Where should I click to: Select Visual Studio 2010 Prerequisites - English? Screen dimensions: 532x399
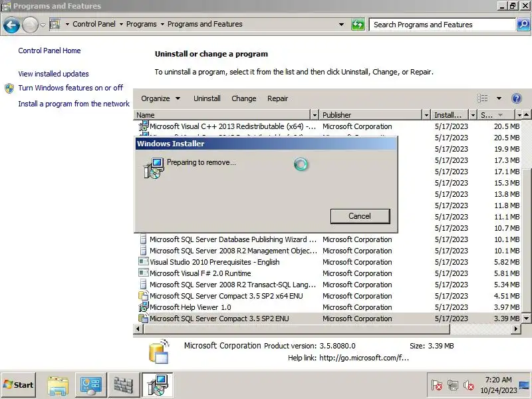[x=214, y=262]
